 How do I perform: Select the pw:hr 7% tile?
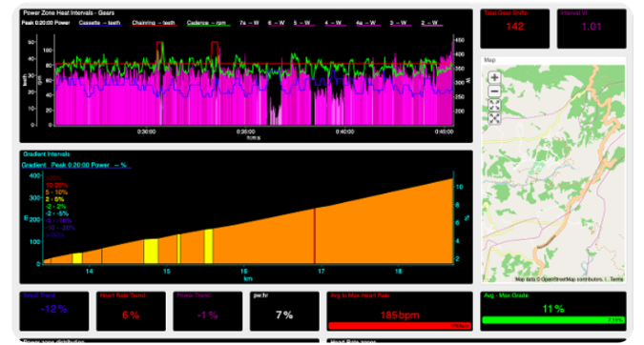coord(284,311)
